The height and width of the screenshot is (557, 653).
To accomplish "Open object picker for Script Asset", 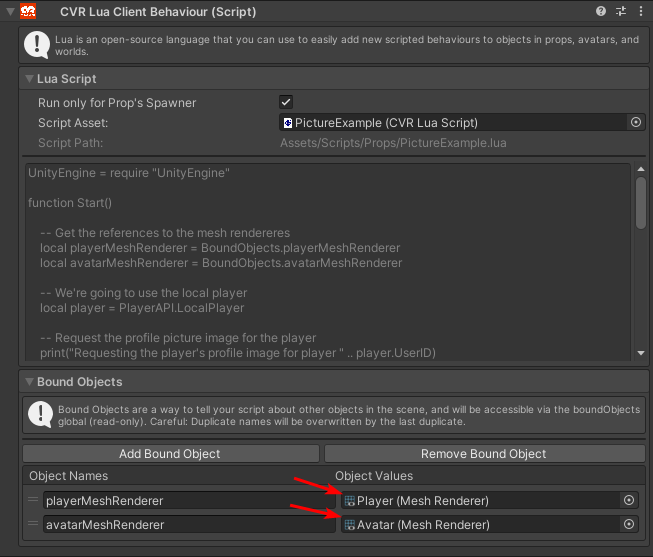I will [x=635, y=122].
